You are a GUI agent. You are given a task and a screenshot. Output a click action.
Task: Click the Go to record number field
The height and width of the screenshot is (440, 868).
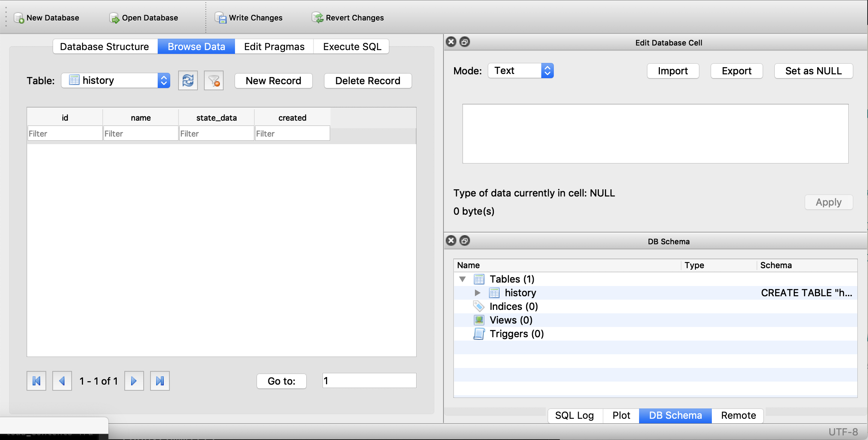pyautogui.click(x=369, y=380)
